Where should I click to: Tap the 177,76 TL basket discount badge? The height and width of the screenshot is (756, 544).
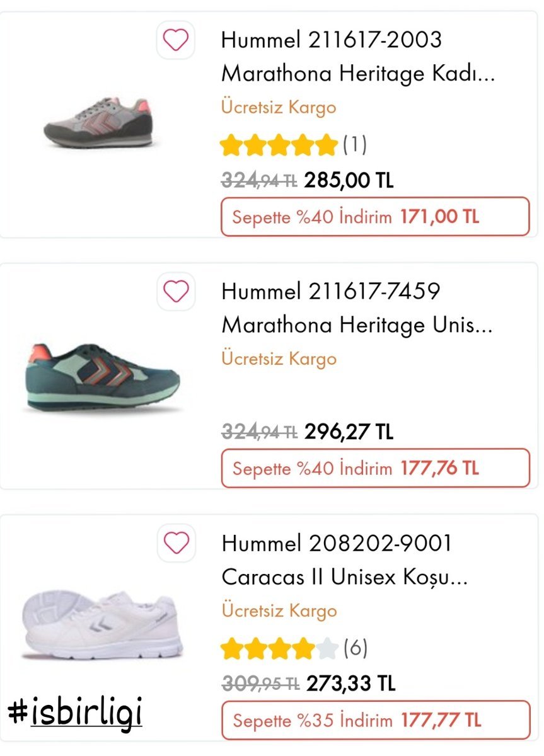(375, 468)
